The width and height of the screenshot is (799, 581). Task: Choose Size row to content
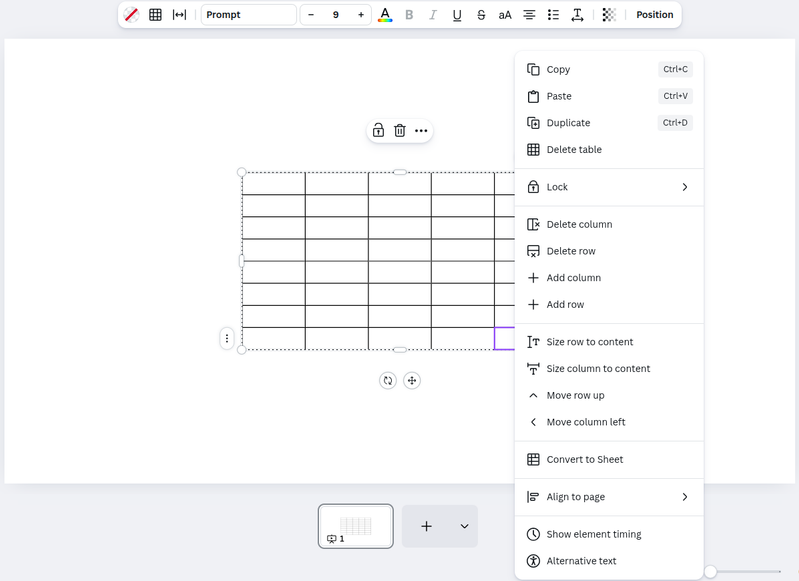(609, 342)
